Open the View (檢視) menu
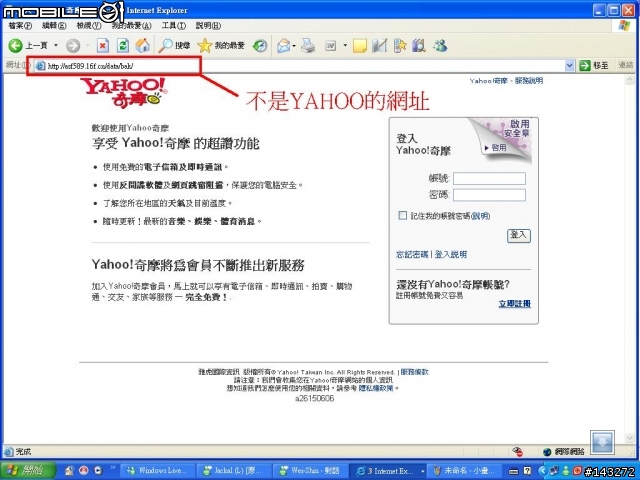640x480 pixels. tap(89, 25)
